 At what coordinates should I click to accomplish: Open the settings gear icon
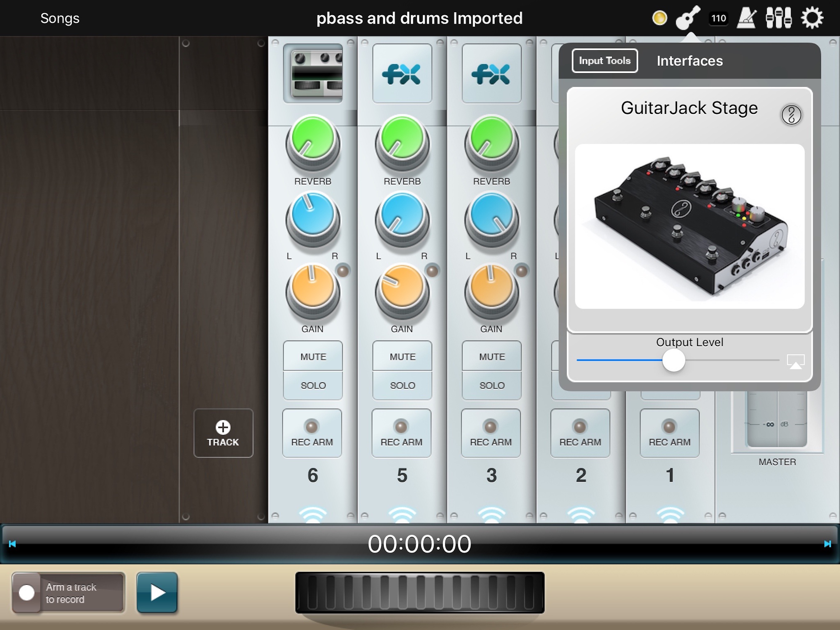click(812, 18)
